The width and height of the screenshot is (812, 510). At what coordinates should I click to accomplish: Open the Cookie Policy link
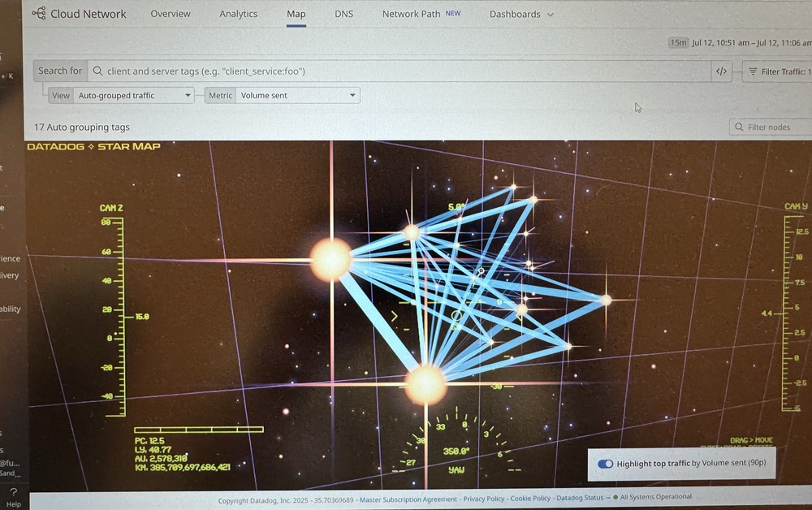point(530,499)
